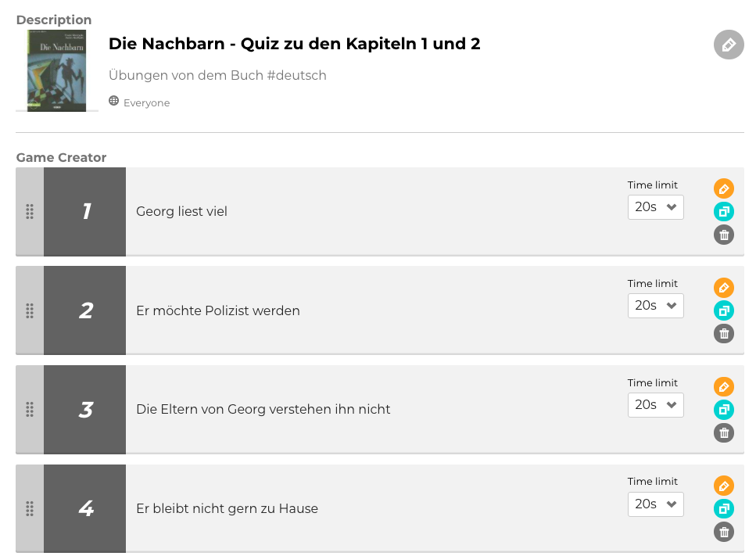The width and height of the screenshot is (756, 556).
Task: Expand the time limit selector for question 2
Action: tap(655, 306)
